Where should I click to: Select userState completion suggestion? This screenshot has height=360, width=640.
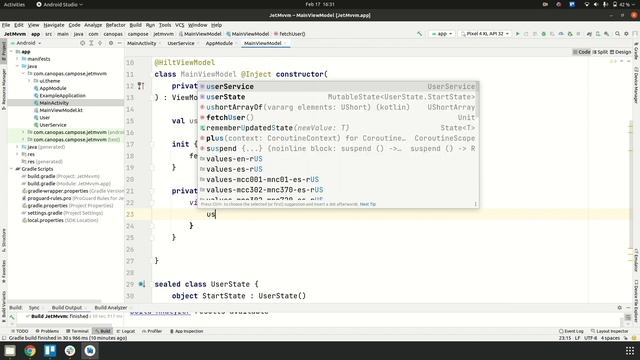pyautogui.click(x=338, y=97)
